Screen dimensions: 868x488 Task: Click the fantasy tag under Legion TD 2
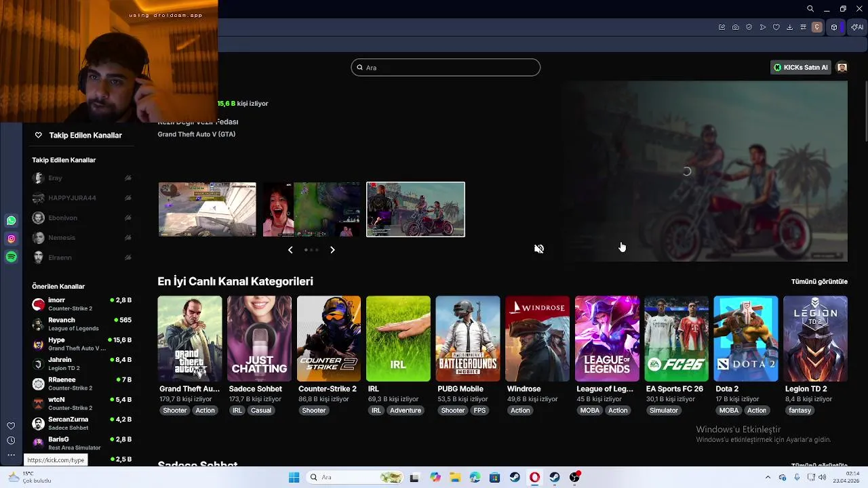click(800, 410)
